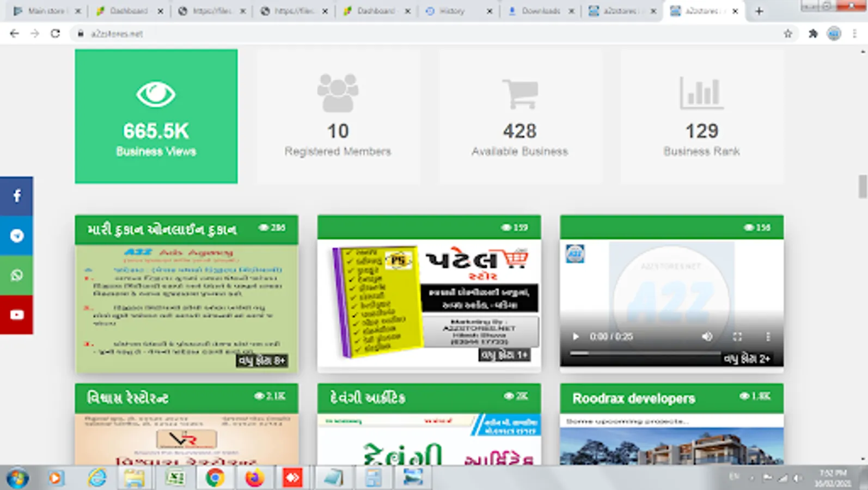Enter fullscreen on the video player
The image size is (868, 490).
click(x=737, y=336)
